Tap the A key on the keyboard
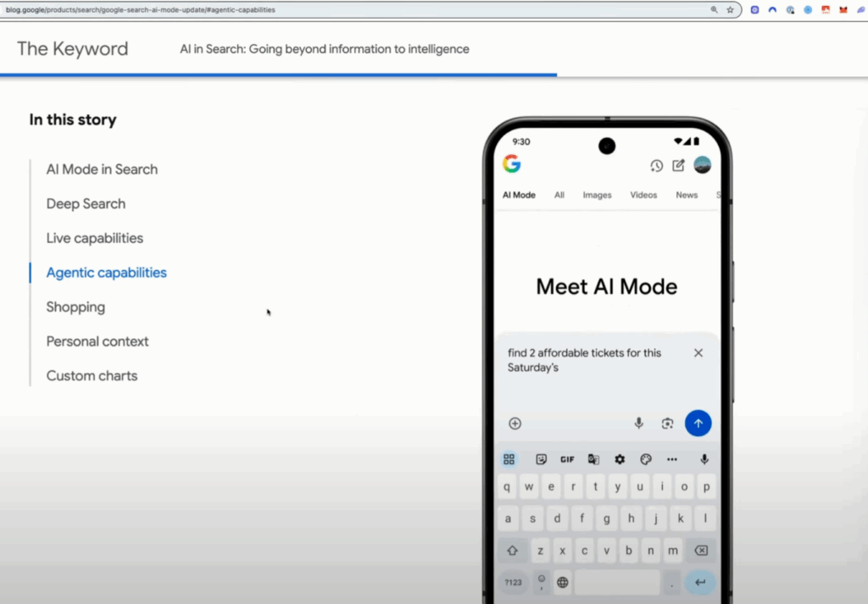 click(509, 518)
